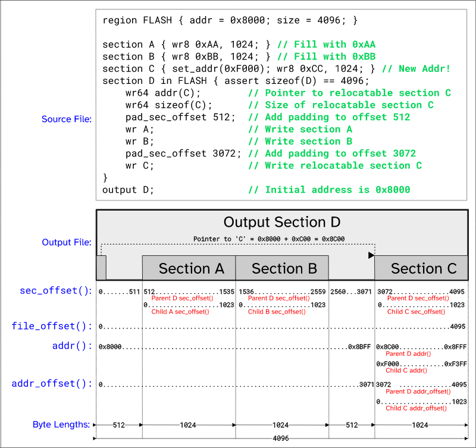Click the 'addr():' row label
Screen dimensions: 476x448
[x=72, y=346]
